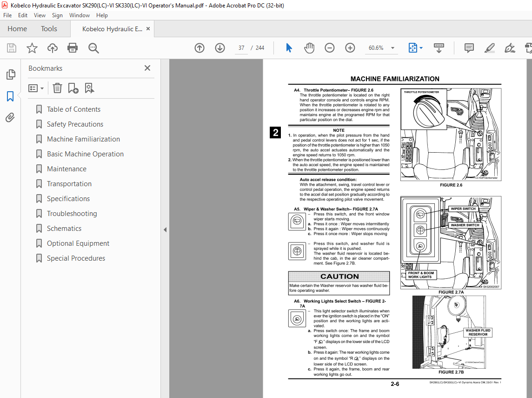Activate the Hand pan tool
The height and width of the screenshot is (398, 532).
pyautogui.click(x=309, y=48)
